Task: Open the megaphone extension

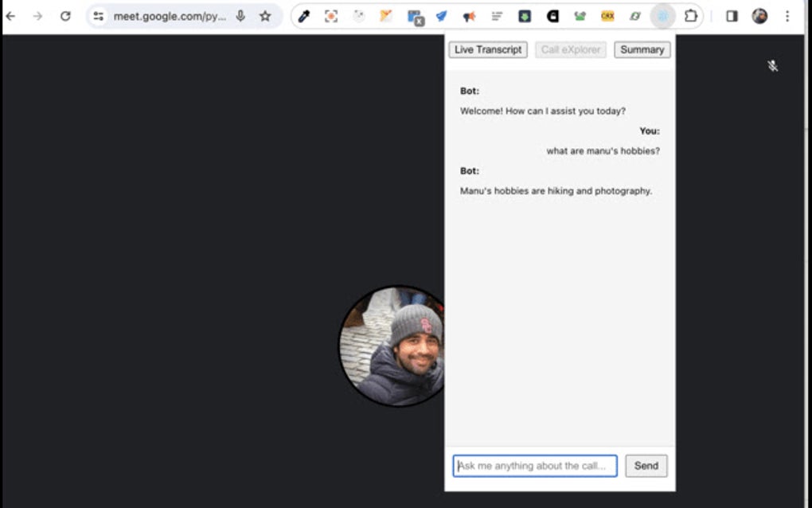Action: [469, 17]
